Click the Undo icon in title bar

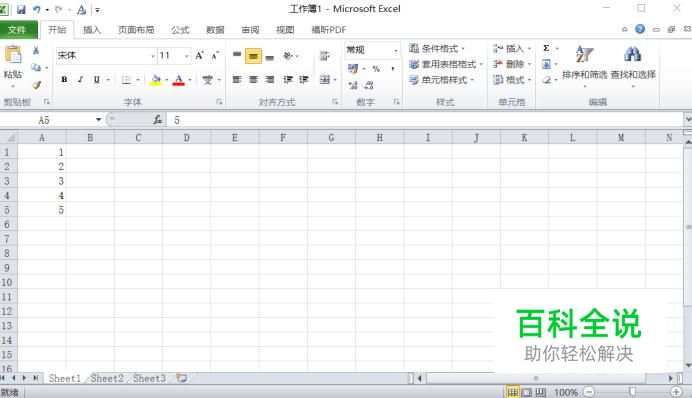pyautogui.click(x=37, y=9)
